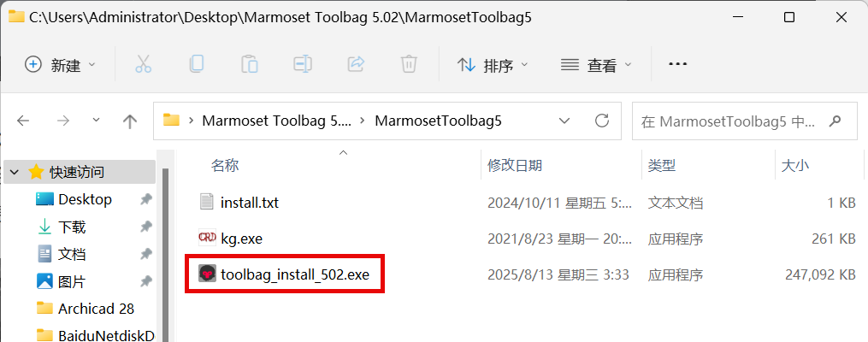Click the Rename icon in toolbar
Screen dimensions: 868x342
pos(302,65)
